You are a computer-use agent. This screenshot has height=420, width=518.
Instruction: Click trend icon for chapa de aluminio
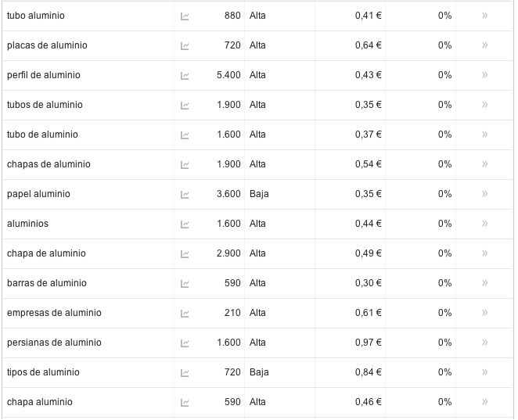(185, 253)
